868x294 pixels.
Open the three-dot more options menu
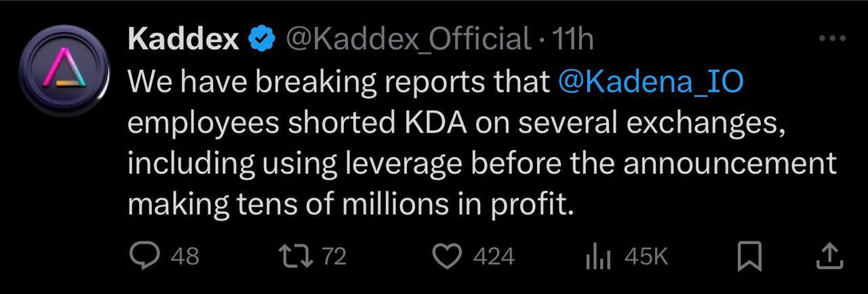click(x=832, y=39)
